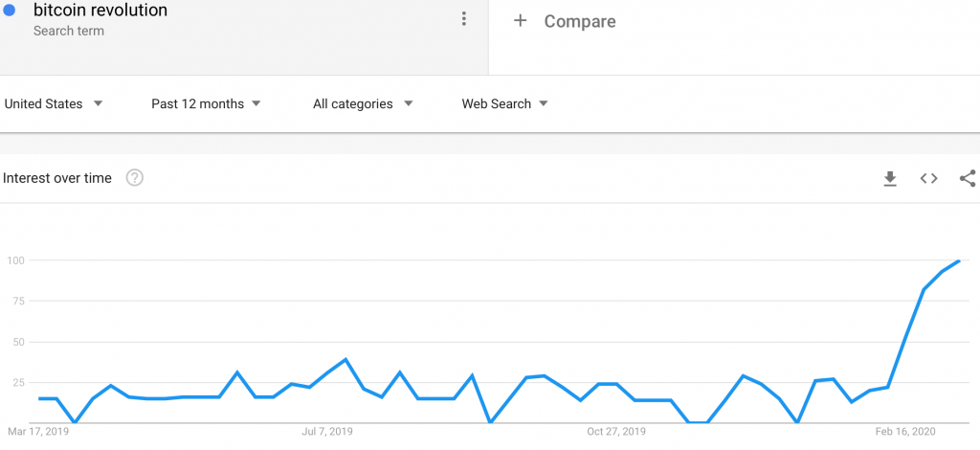The height and width of the screenshot is (450, 980).
Task: Click the Jul 7, 2019 axis label
Action: click(x=327, y=432)
